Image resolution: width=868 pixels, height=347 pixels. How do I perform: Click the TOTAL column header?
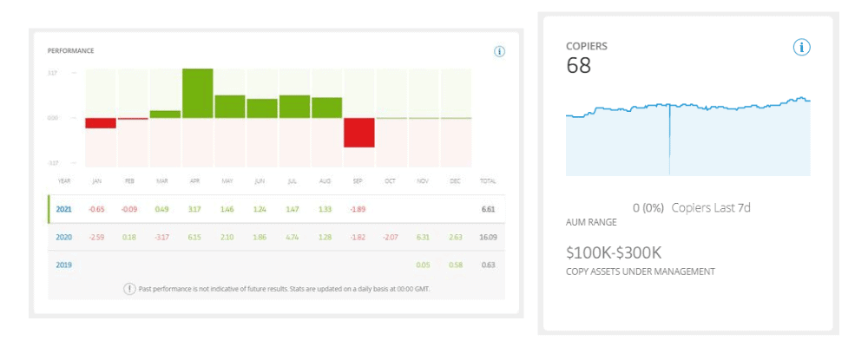488,181
